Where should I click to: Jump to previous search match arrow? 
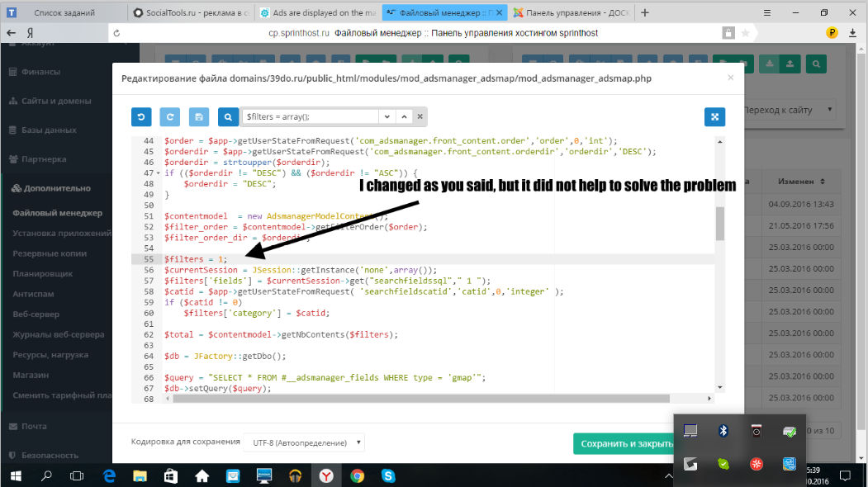point(404,116)
